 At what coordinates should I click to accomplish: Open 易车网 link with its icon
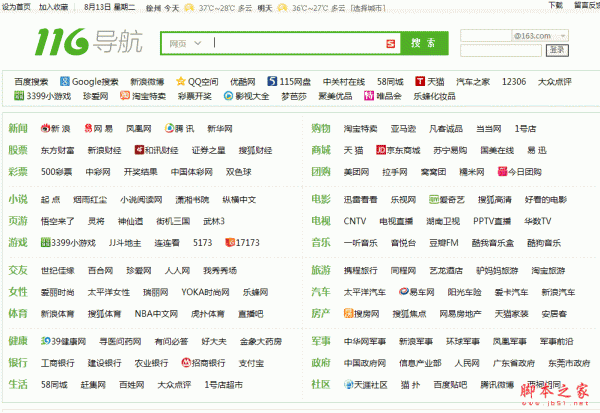point(416,292)
